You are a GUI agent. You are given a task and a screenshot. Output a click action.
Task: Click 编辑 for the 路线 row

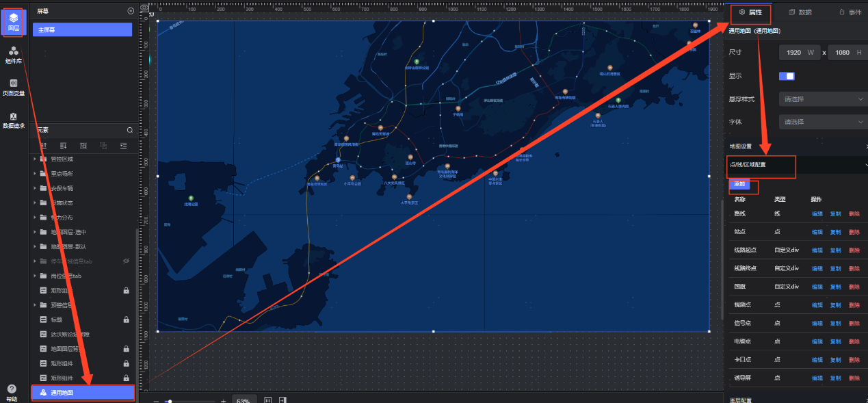click(817, 214)
